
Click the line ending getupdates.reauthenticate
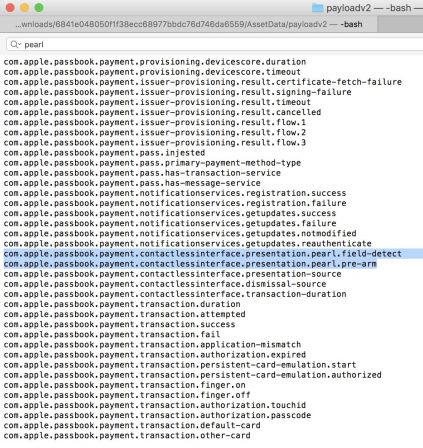click(188, 243)
